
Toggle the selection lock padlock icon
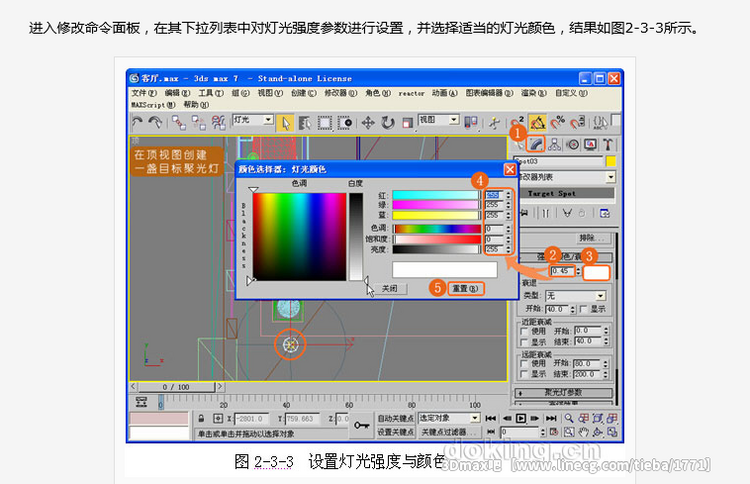[x=202, y=418]
